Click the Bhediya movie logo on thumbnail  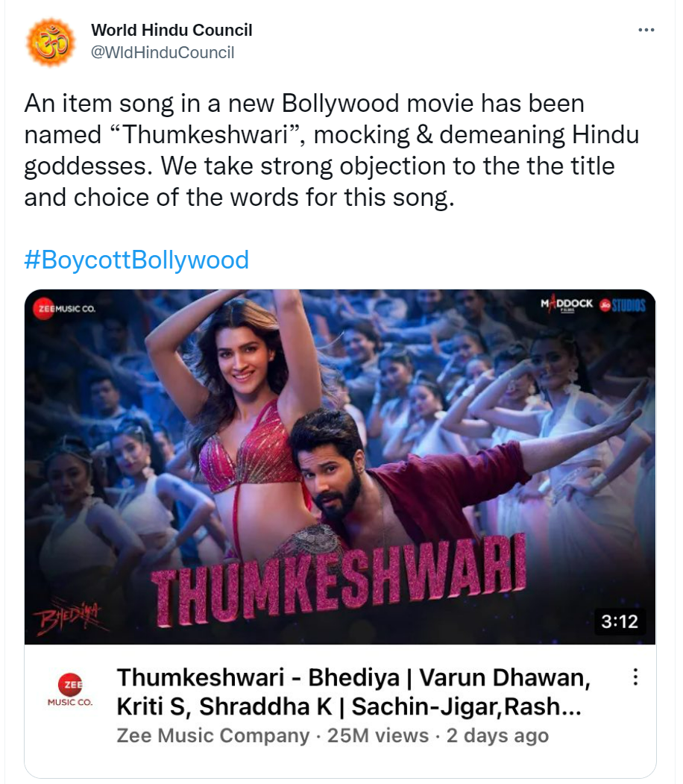pos(68,613)
